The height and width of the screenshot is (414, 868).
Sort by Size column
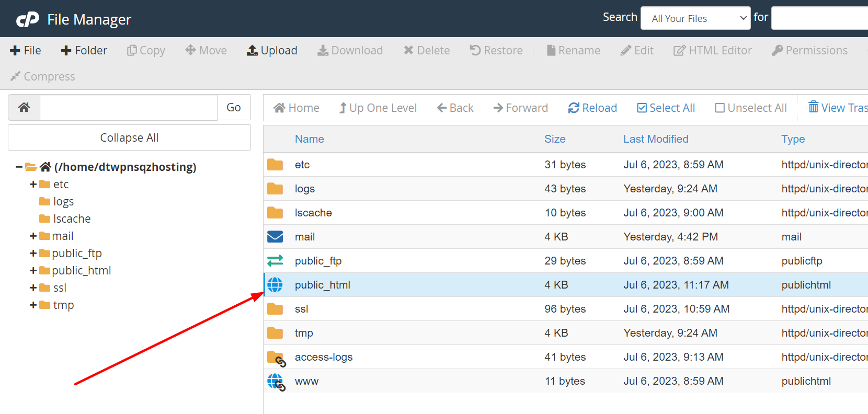pos(555,139)
